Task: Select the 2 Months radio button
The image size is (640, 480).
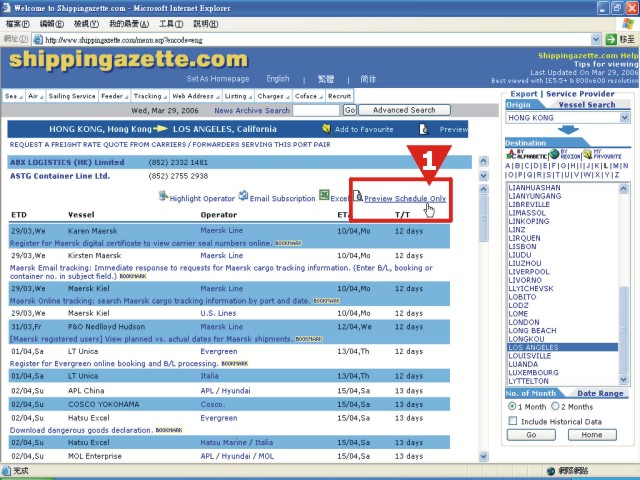Action: (x=555, y=406)
